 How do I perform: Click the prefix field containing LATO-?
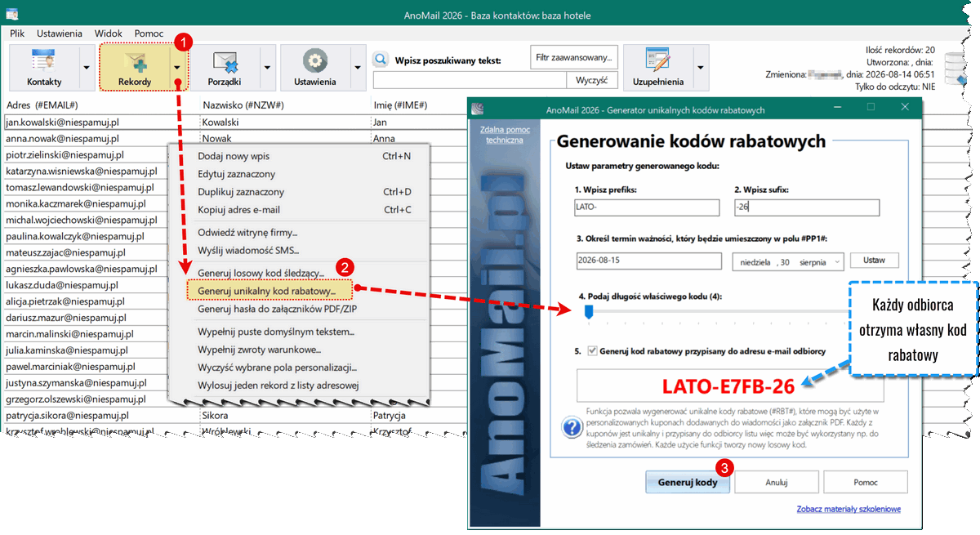point(646,207)
